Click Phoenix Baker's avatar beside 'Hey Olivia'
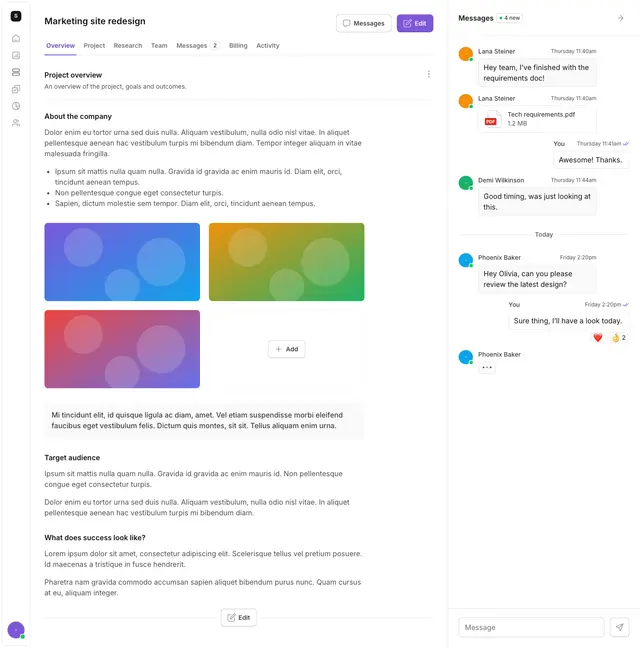640x648 pixels. pos(466,260)
